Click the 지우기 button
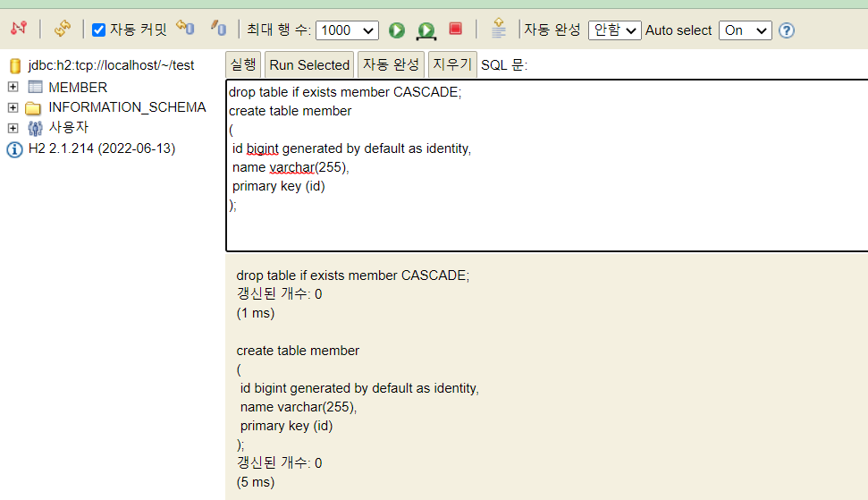868x500 pixels. [x=452, y=64]
